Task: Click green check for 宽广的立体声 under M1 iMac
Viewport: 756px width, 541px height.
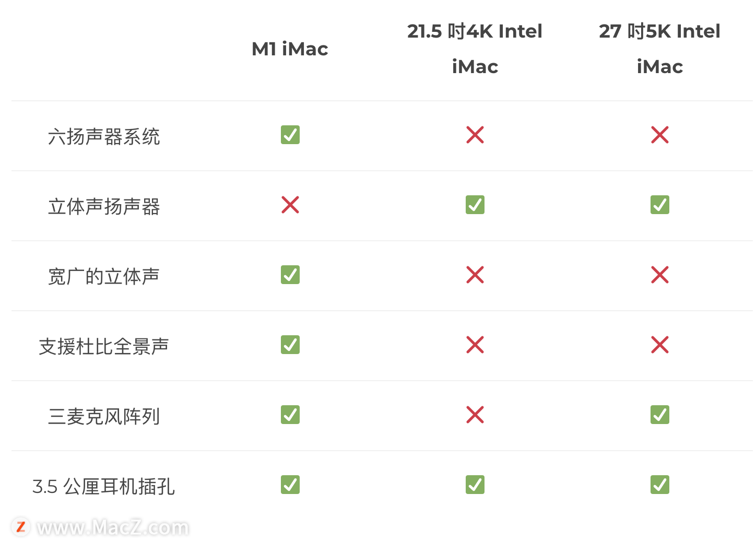Action: coord(290,275)
